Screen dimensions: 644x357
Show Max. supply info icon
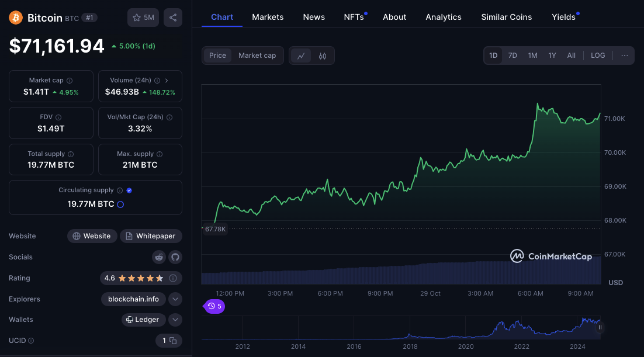[x=160, y=154]
